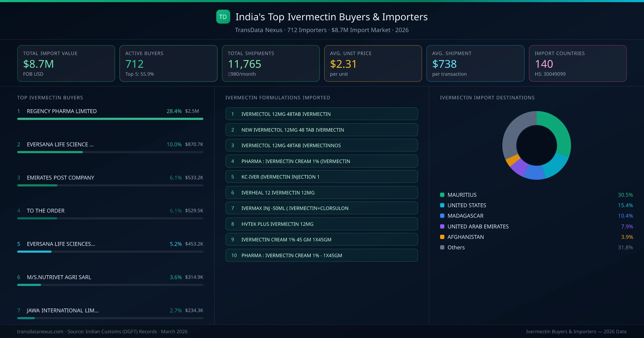Viewport: 644px width, 338px height.
Task: Select the Mauritius legend color dot
Action: click(x=442, y=195)
